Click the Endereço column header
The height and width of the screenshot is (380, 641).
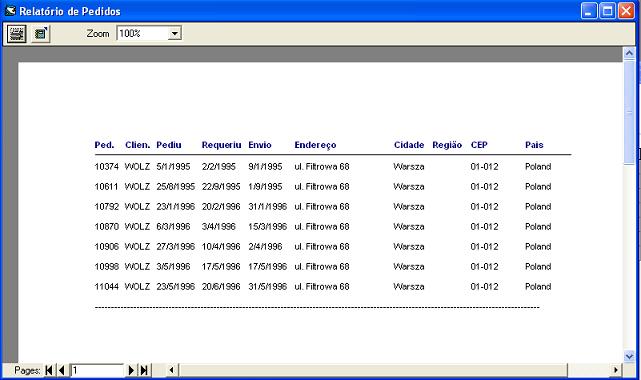315,145
